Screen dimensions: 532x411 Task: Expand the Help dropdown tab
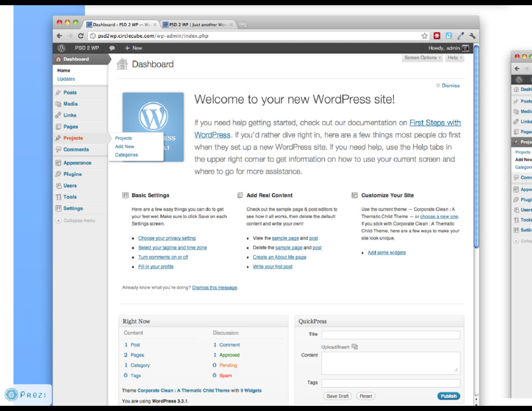click(x=455, y=58)
